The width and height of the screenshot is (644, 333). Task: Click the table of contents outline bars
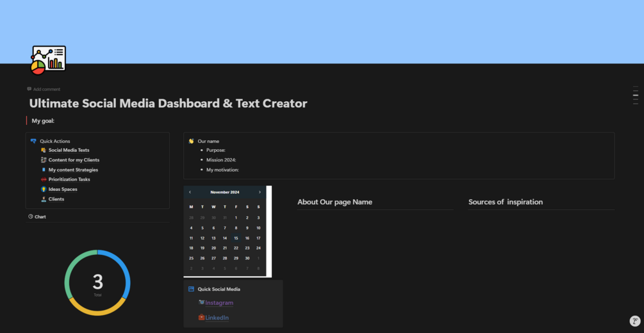[636, 95]
